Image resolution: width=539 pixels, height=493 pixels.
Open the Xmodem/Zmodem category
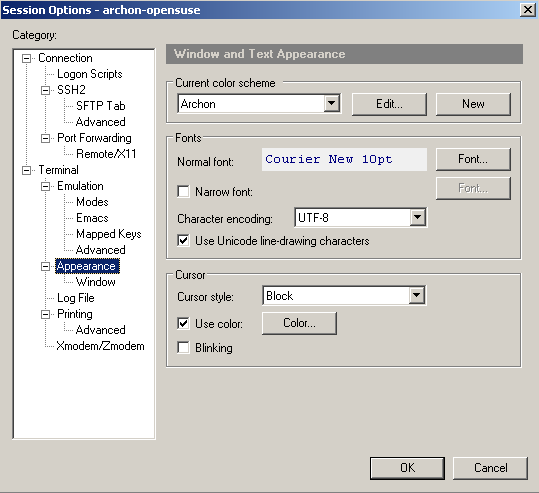(x=100, y=346)
